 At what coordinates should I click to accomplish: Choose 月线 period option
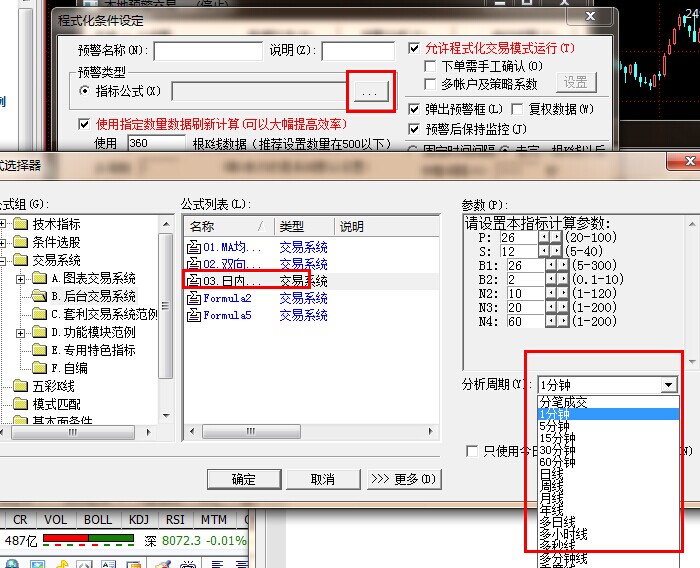[x=608, y=497]
